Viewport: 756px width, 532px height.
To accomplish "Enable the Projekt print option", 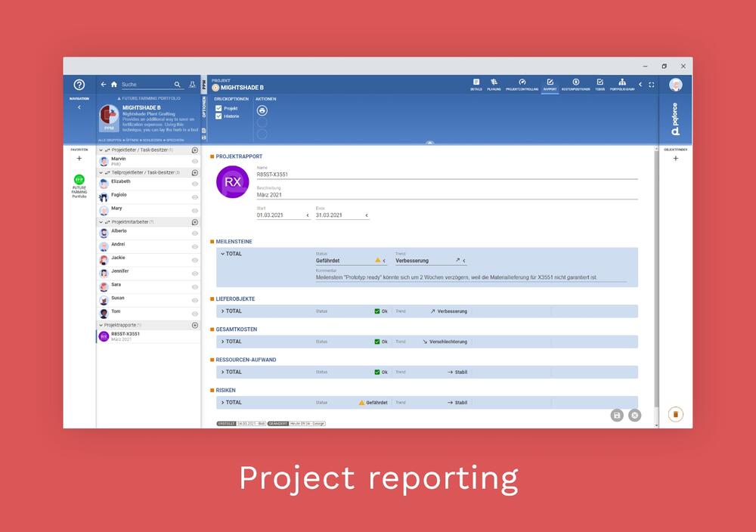I will click(219, 108).
